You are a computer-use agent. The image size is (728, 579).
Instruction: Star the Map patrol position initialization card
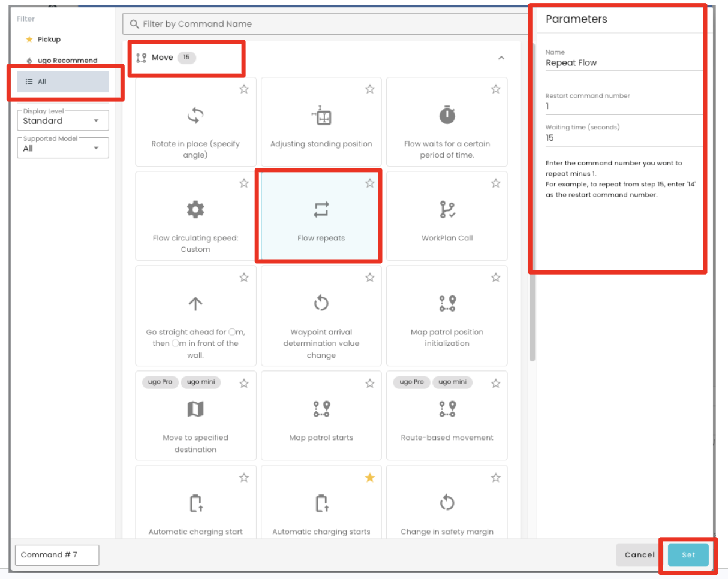[x=496, y=278]
